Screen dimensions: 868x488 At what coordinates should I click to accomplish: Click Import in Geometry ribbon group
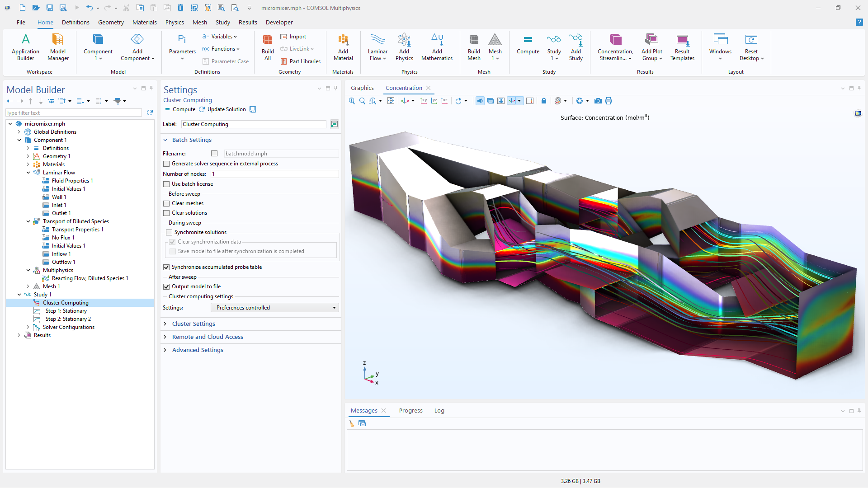coord(293,37)
